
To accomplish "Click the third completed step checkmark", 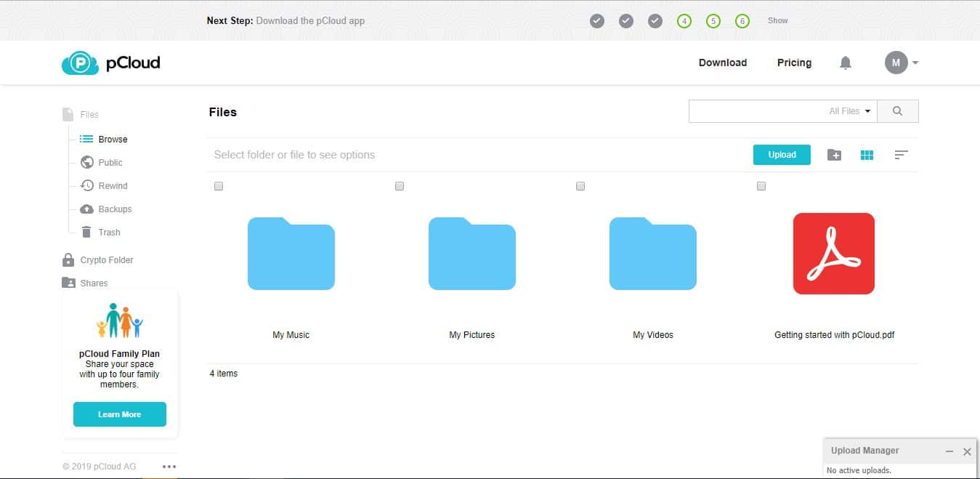I will point(655,21).
